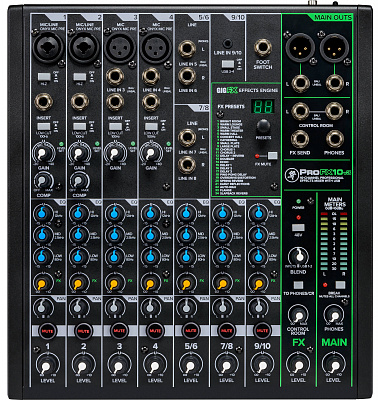378x400 pixels.
Task: Click the BLEND knob for USB input
Action: (299, 256)
